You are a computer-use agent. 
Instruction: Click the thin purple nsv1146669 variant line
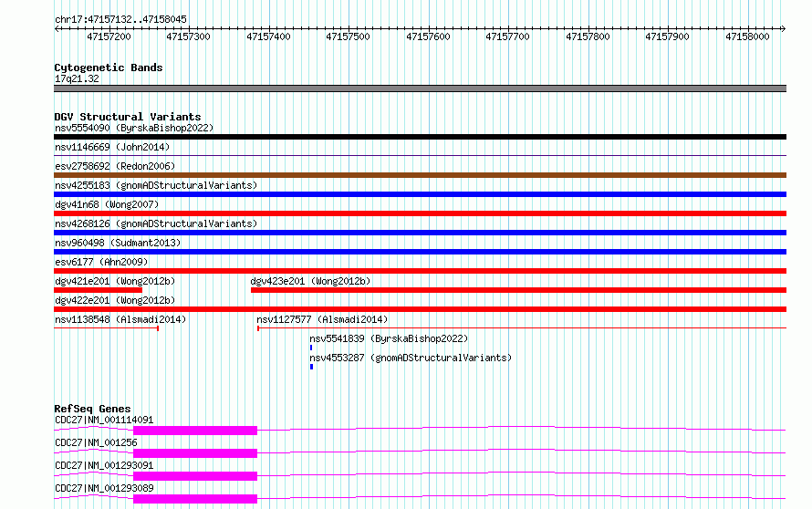point(420,155)
